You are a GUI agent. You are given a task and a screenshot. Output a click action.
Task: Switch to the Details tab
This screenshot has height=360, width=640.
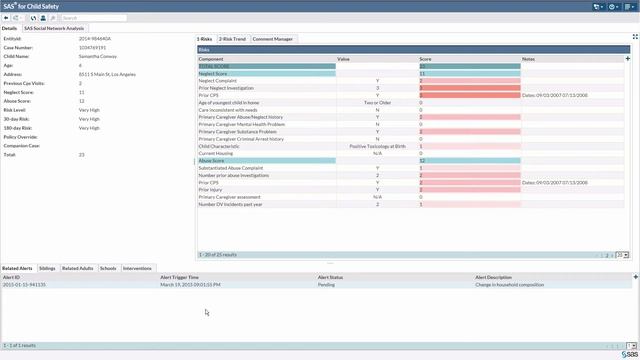[9, 28]
